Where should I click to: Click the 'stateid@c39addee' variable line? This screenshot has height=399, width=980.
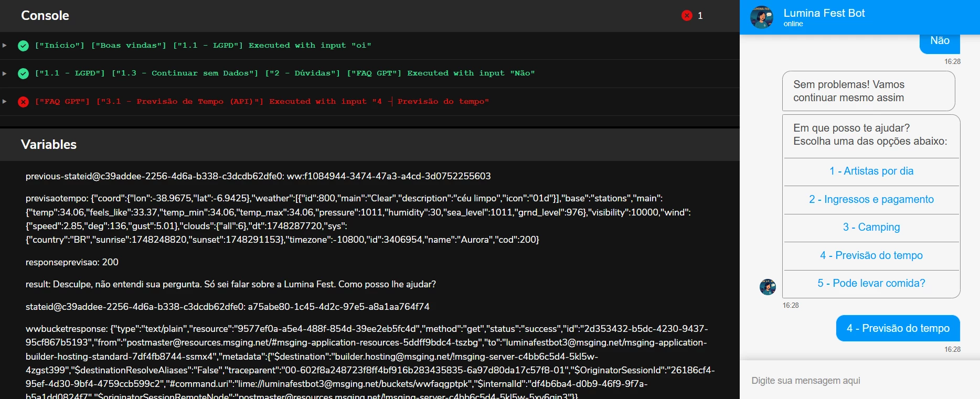(x=228, y=307)
